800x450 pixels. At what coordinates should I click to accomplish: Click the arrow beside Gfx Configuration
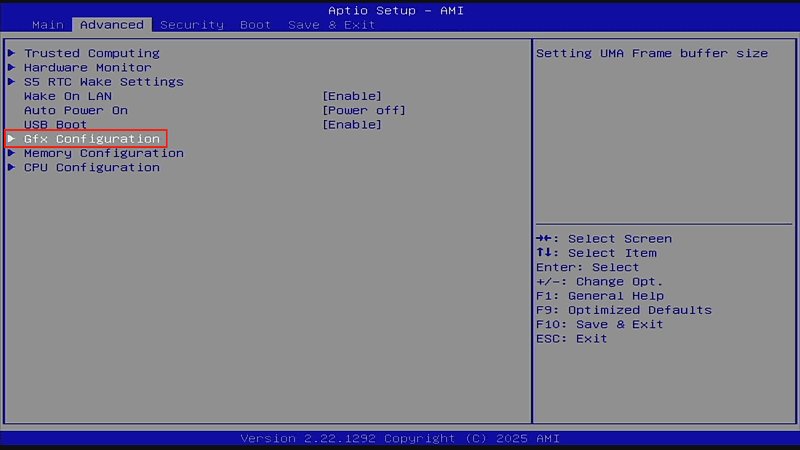click(11, 138)
